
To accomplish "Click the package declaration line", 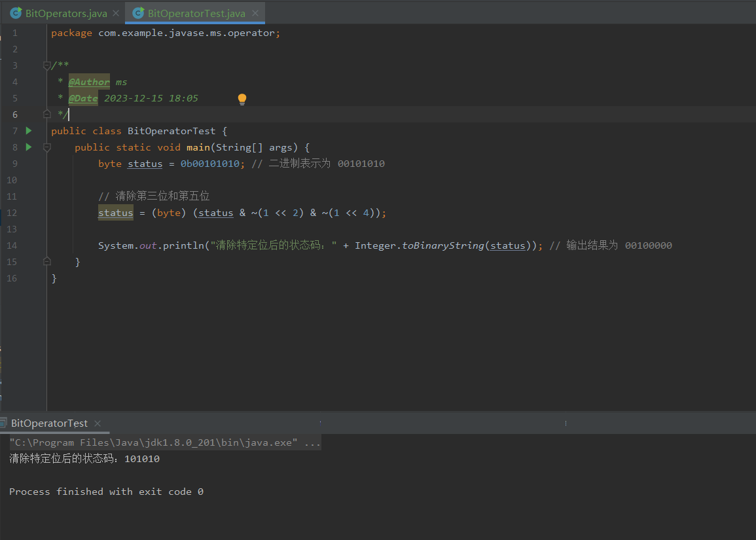I will click(166, 33).
